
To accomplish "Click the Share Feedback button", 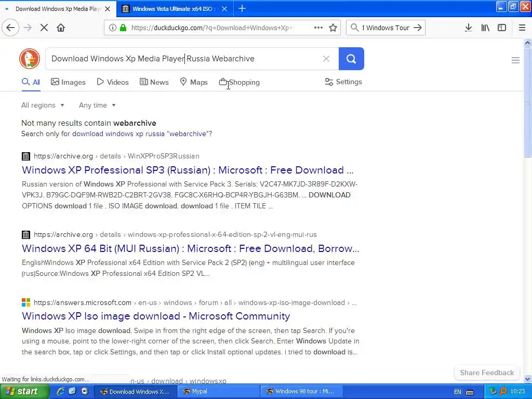I will coord(487,373).
